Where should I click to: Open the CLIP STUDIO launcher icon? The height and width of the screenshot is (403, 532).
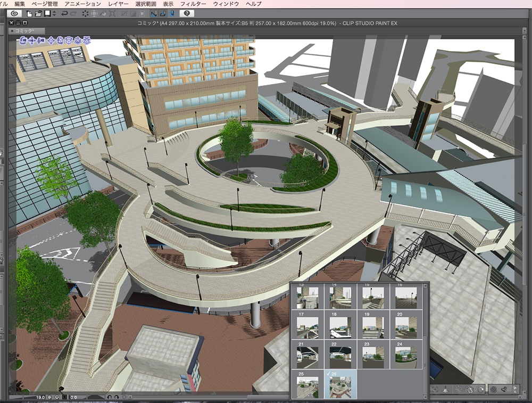click(14, 14)
